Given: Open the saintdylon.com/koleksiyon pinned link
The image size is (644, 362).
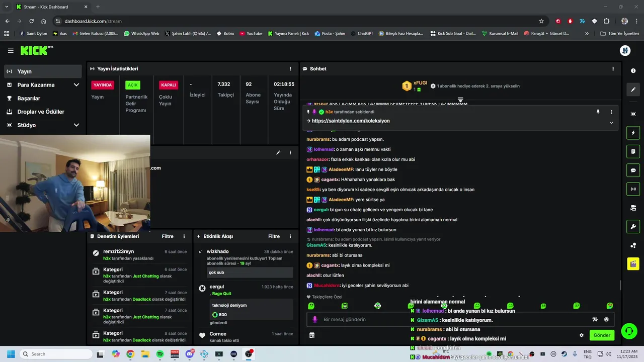Looking at the screenshot, I should [x=351, y=121].
